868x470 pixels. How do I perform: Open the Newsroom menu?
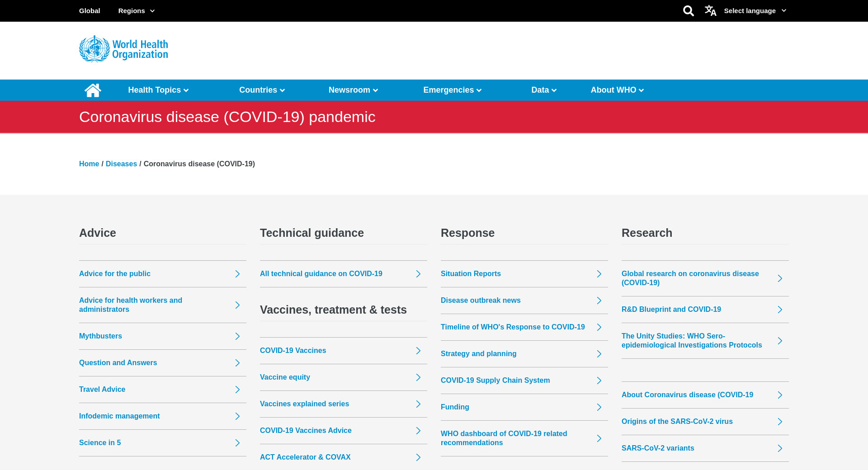coord(353,90)
